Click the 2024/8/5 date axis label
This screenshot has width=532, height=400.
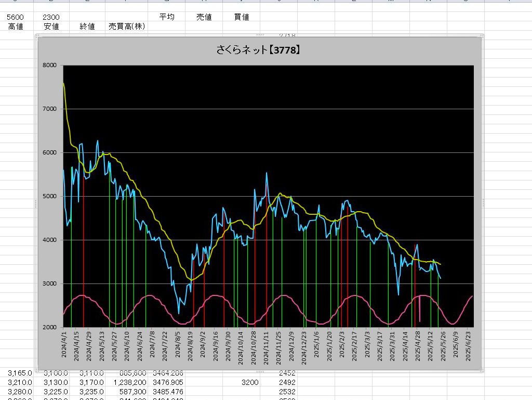pyautogui.click(x=178, y=344)
